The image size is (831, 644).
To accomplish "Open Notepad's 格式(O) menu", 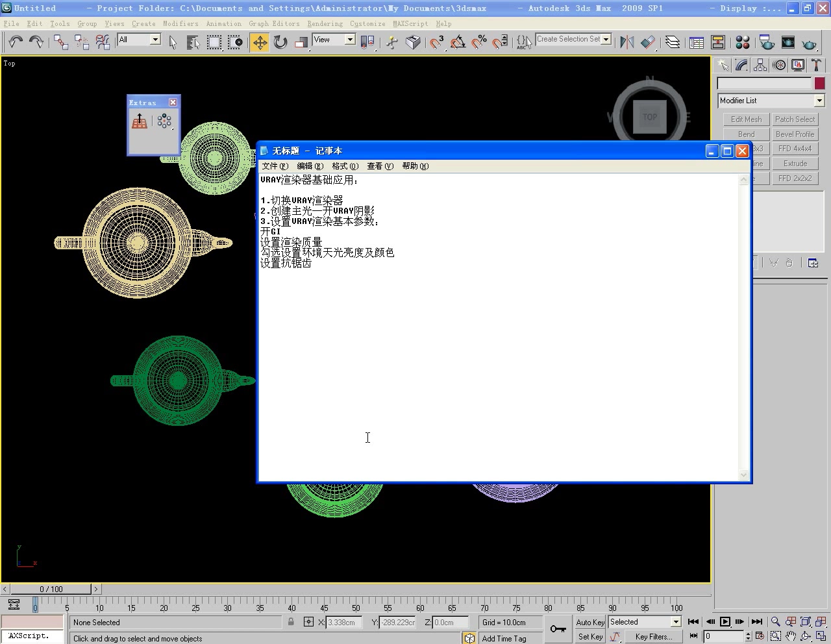I will (x=344, y=166).
